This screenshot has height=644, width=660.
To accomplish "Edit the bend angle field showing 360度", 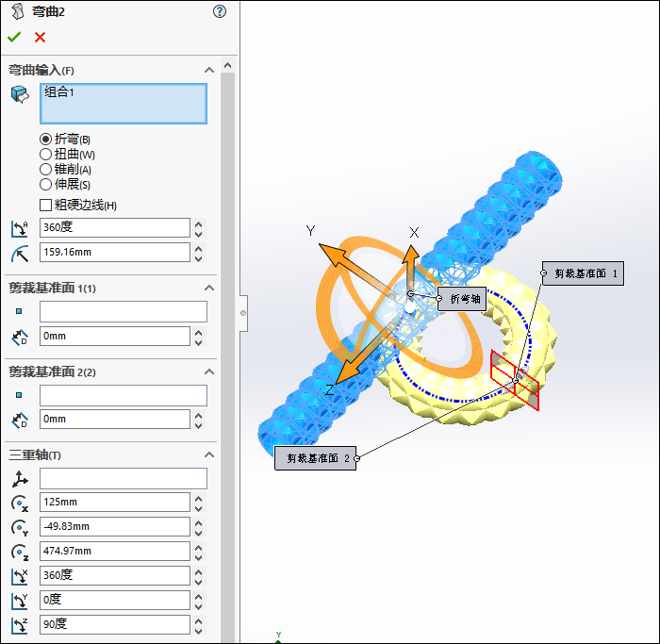I will (x=114, y=228).
